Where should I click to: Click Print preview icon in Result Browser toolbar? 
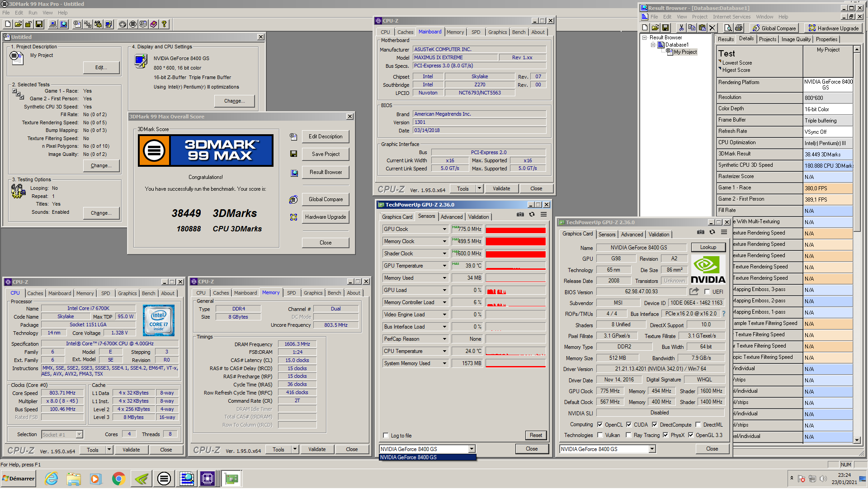click(x=728, y=28)
